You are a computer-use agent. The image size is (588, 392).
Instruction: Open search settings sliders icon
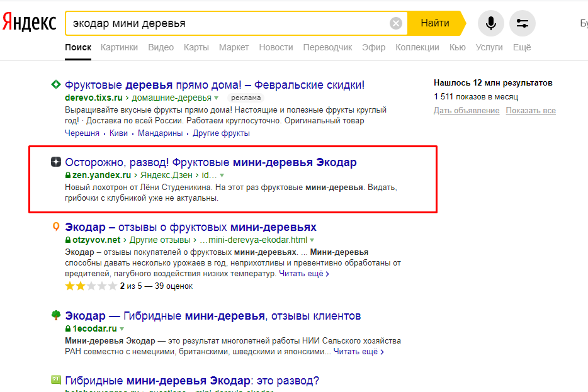point(523,23)
